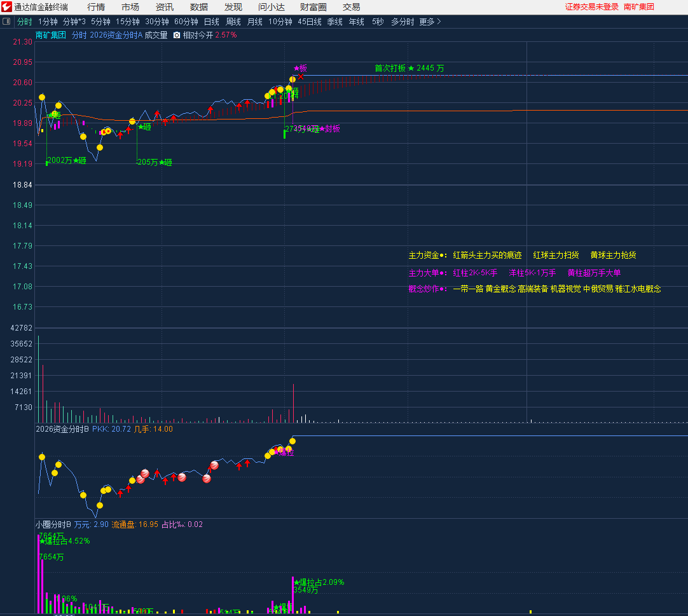
Task: Click the Tongdaxin app logo icon
Action: (7, 7)
